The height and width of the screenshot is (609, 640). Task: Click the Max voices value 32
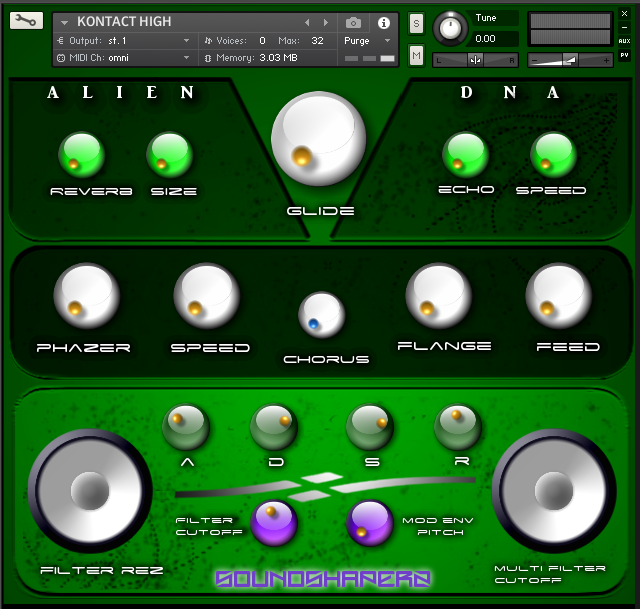(x=317, y=41)
